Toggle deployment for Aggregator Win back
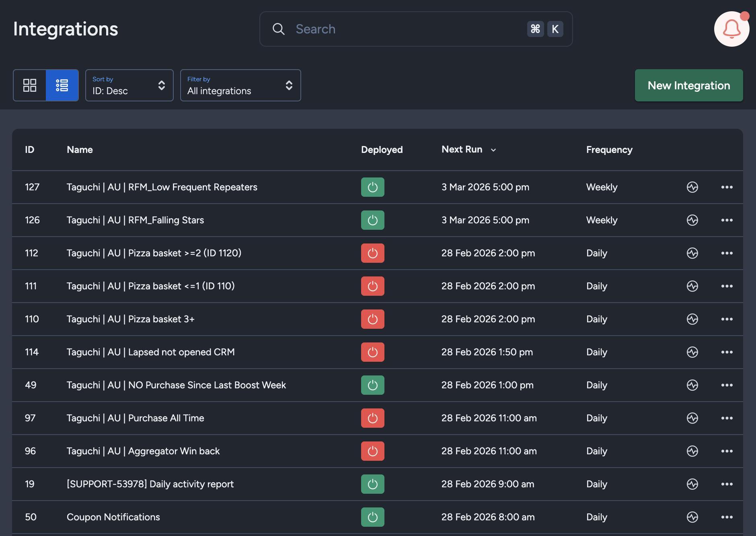 372,451
